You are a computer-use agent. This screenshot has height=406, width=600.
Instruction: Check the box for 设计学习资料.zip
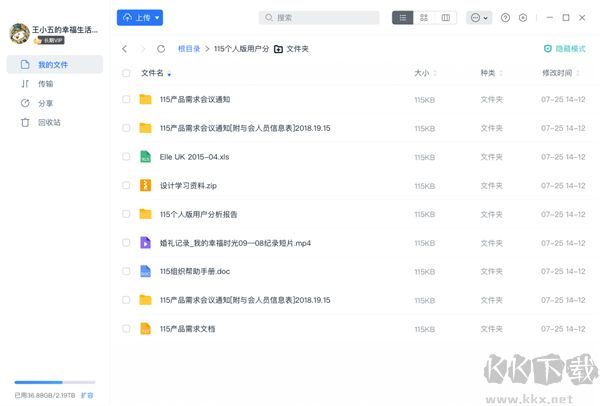click(x=126, y=185)
